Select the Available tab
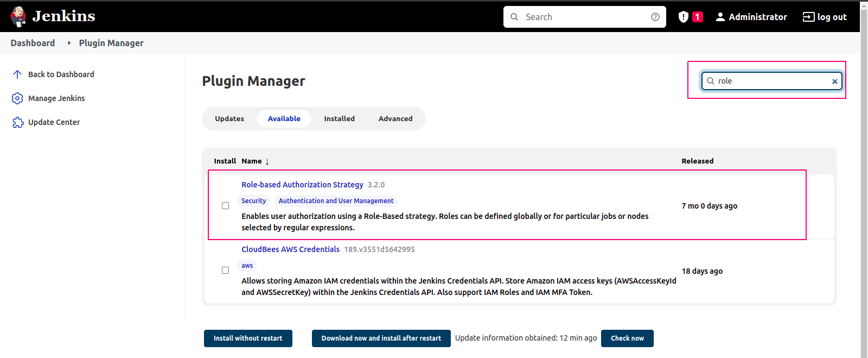Viewport: 868px width, 358px height. click(284, 118)
